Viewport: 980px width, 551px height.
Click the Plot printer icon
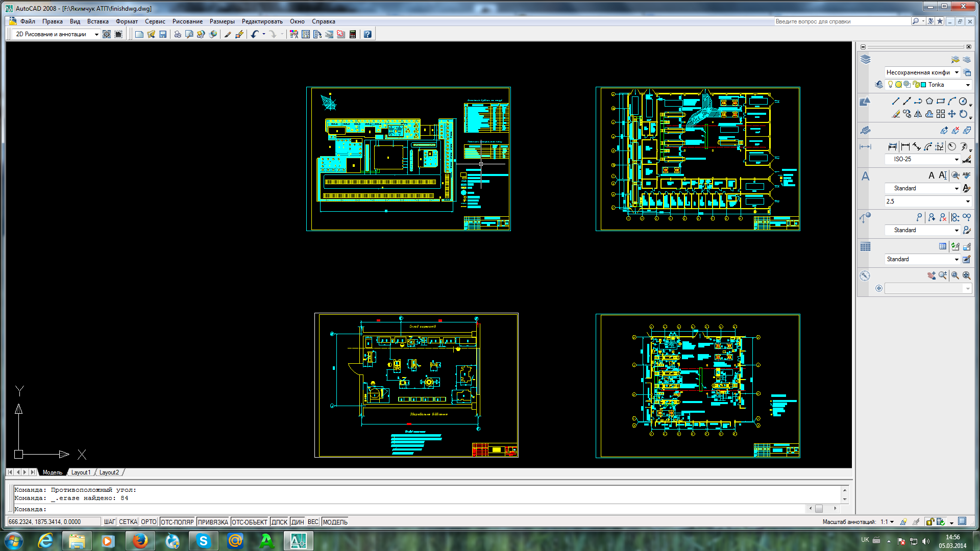[x=178, y=34]
